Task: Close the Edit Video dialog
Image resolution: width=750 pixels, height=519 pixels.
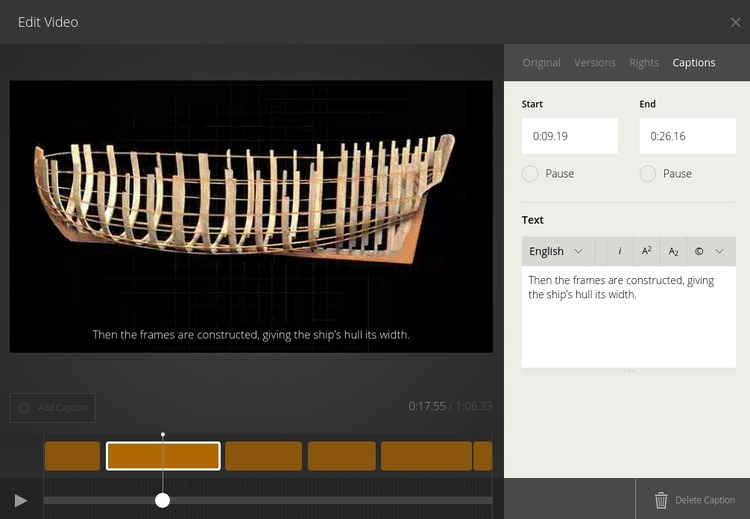Action: pyautogui.click(x=736, y=22)
